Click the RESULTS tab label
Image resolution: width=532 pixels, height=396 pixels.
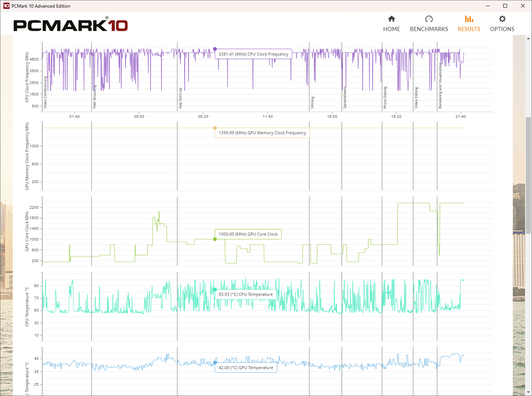click(469, 29)
